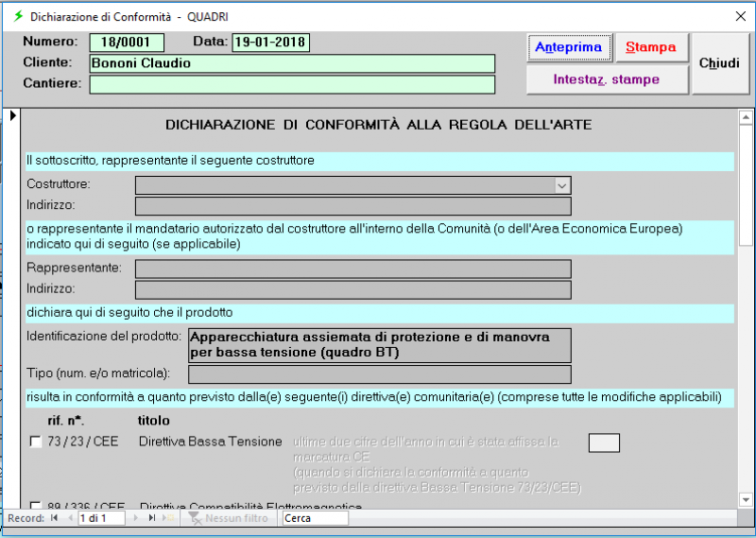Click the record number box 1 di 1
This screenshot has height=538, width=756.
[x=101, y=518]
